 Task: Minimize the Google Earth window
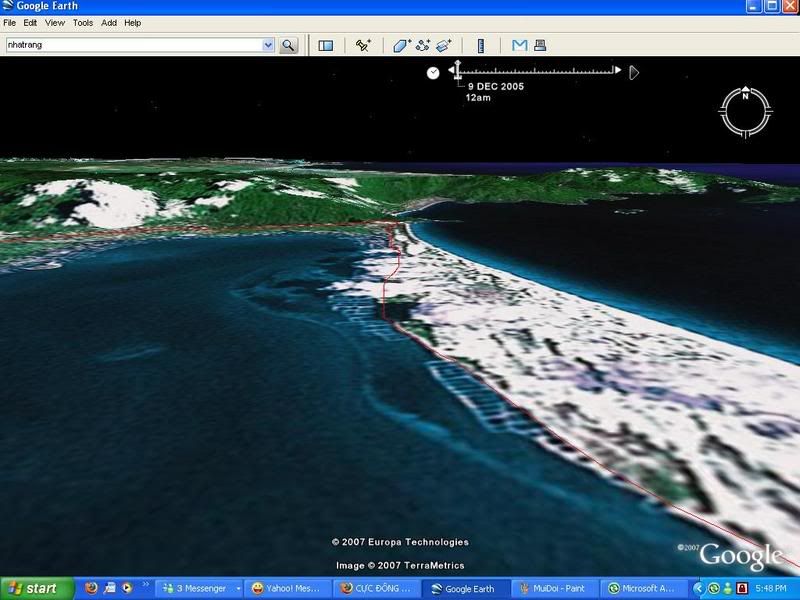click(754, 6)
